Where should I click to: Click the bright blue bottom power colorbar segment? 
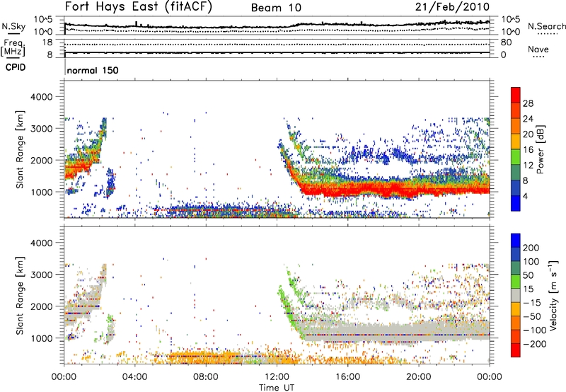click(x=516, y=204)
